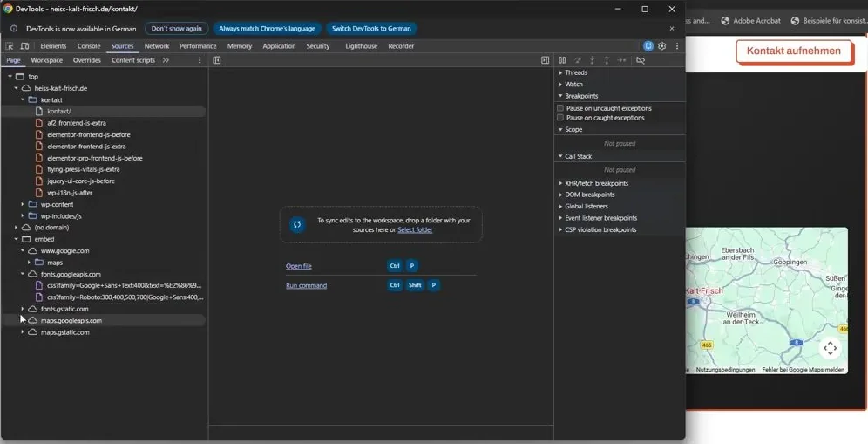Open jquery-ui-core-js-before file
Screen dimensions: 868x444
coord(81,181)
